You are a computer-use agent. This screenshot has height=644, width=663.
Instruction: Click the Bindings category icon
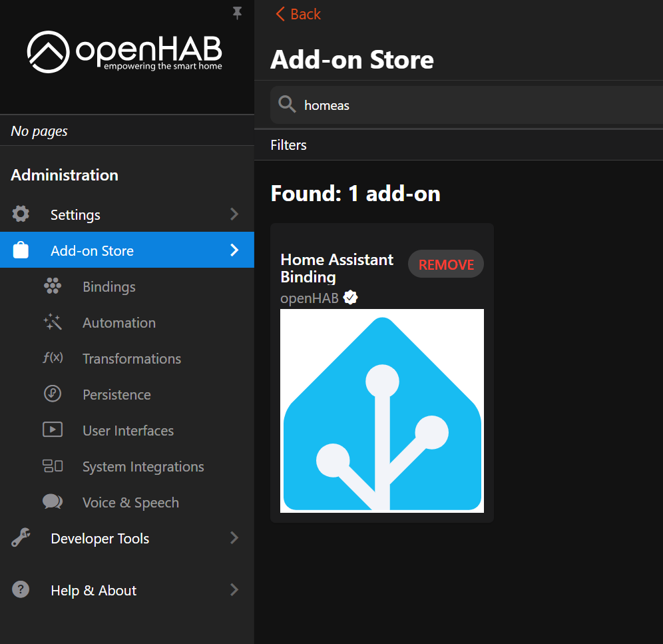(53, 287)
